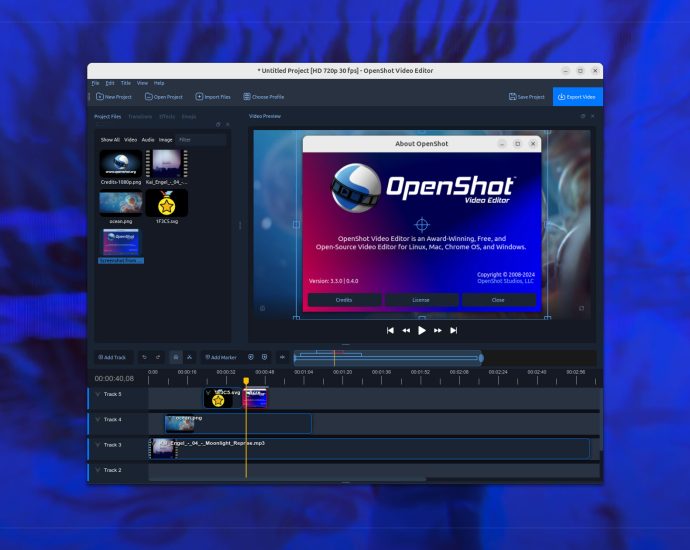Open the Choose Profile tool
The height and width of the screenshot is (550, 690).
coord(264,97)
